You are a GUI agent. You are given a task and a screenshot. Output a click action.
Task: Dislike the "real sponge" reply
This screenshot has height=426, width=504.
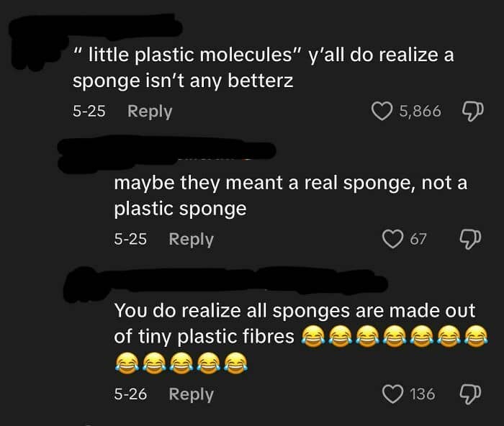click(x=472, y=239)
